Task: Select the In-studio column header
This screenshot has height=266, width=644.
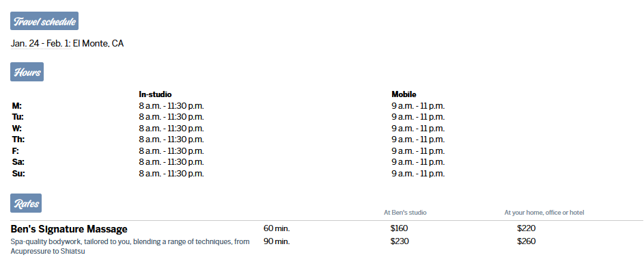Action: coord(155,94)
